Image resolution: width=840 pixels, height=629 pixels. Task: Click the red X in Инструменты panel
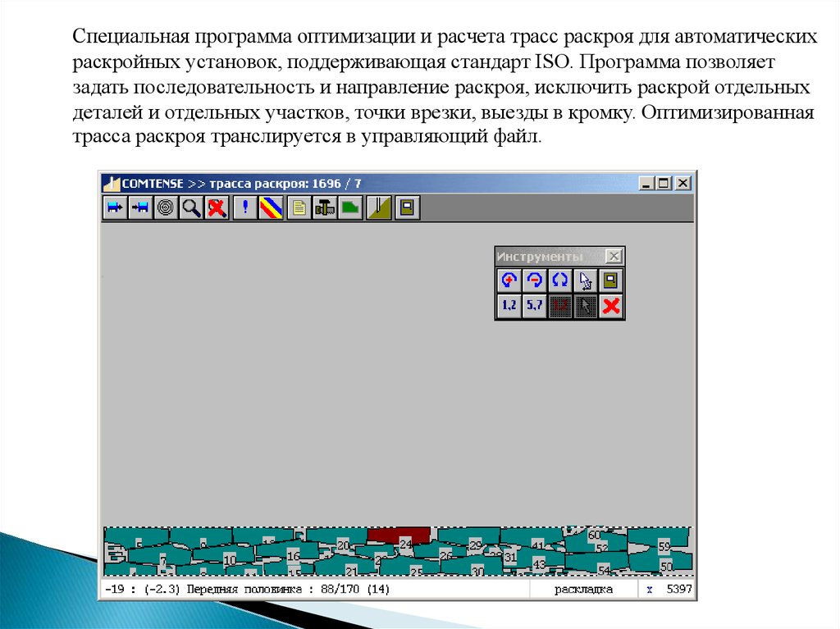[611, 307]
